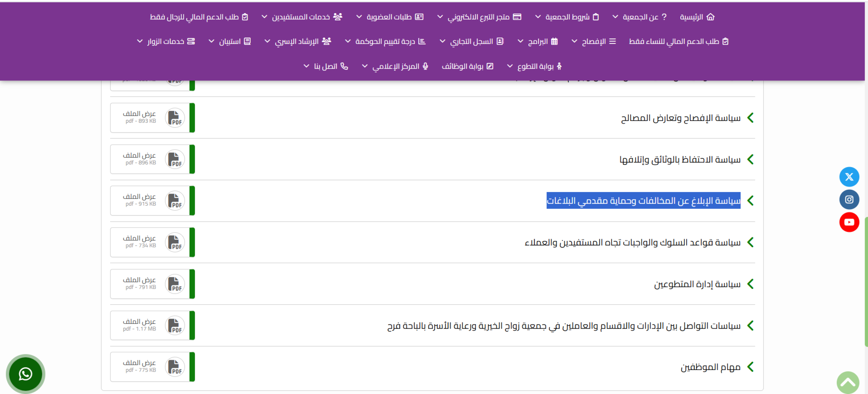The height and width of the screenshot is (394, 868).
Task: Click title سياسة قواعد السلوك والواجبات تجاه المستفيدين والعملاء
Action: (x=632, y=242)
